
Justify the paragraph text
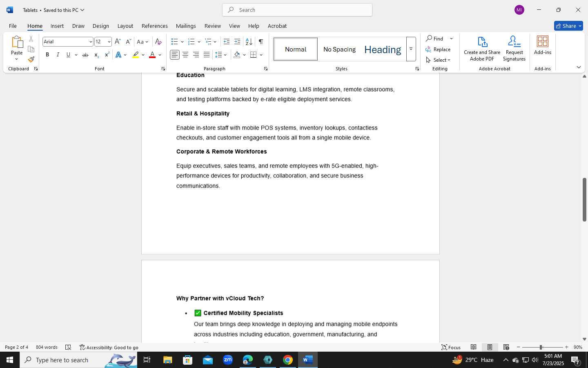pyautogui.click(x=207, y=55)
